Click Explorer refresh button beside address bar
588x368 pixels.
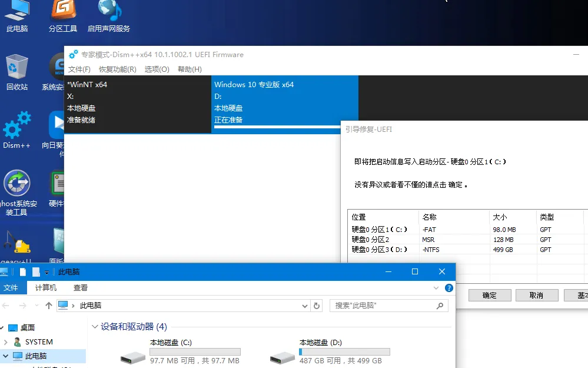click(x=317, y=306)
